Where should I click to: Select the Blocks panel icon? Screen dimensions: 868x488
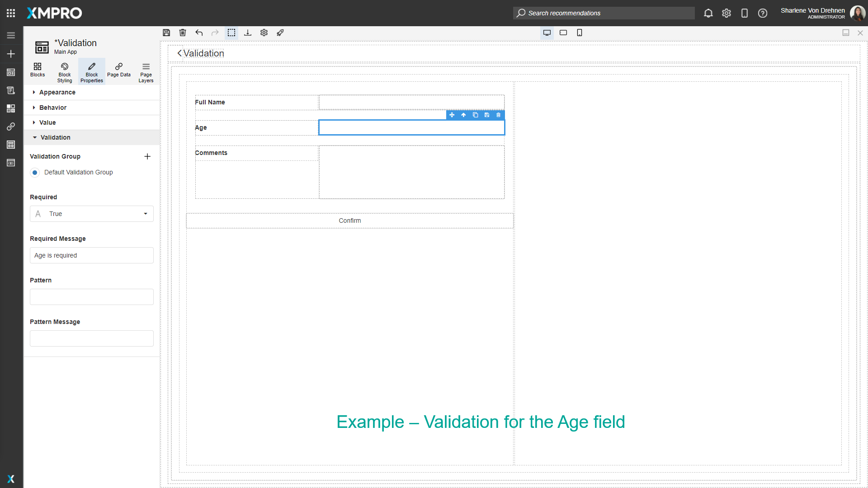point(38,71)
